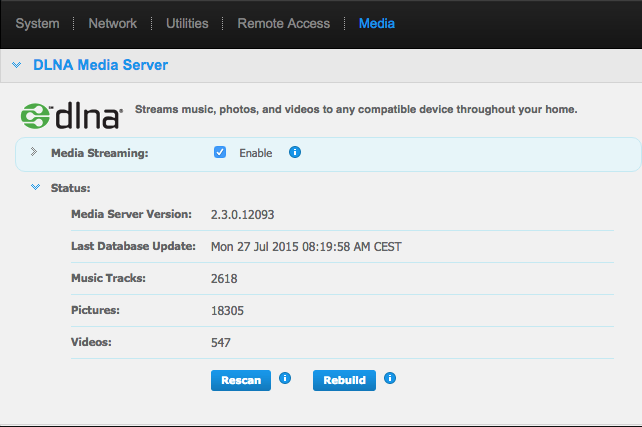This screenshot has width=642, height=427.
Task: Select the Media tab
Action: 376,23
